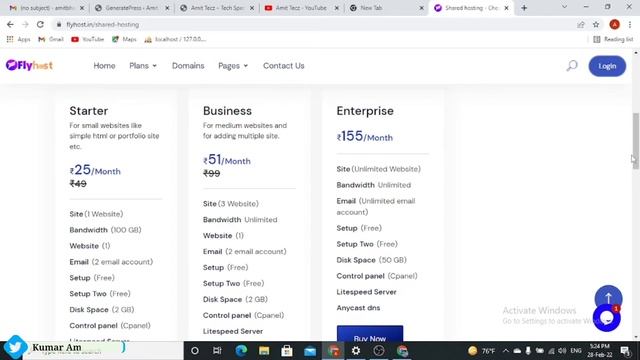The height and width of the screenshot is (360, 640).
Task: Click the Starter plan heading
Action: tap(89, 111)
